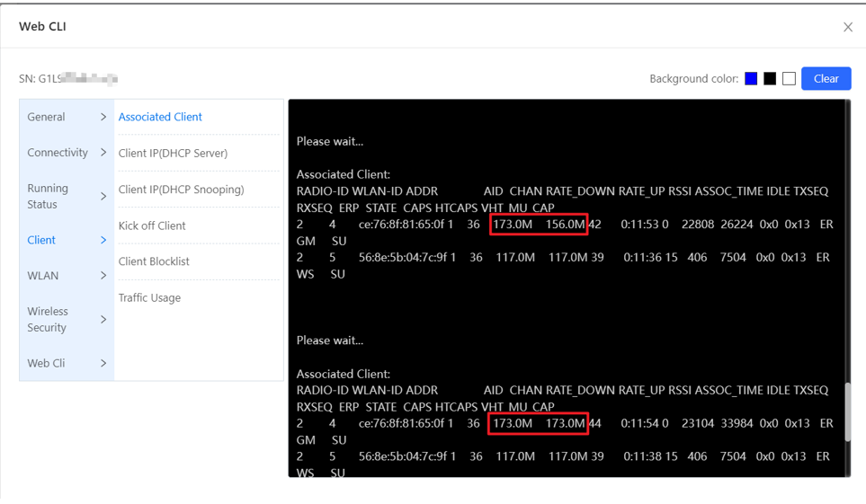
Task: Expand the Connectivity category chevron
Action: pyautogui.click(x=103, y=153)
